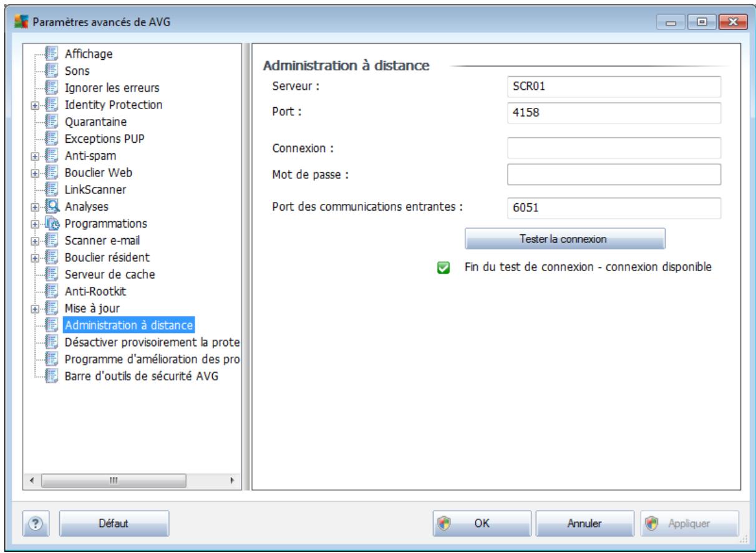
Task: Click the Annuler button
Action: point(584,524)
